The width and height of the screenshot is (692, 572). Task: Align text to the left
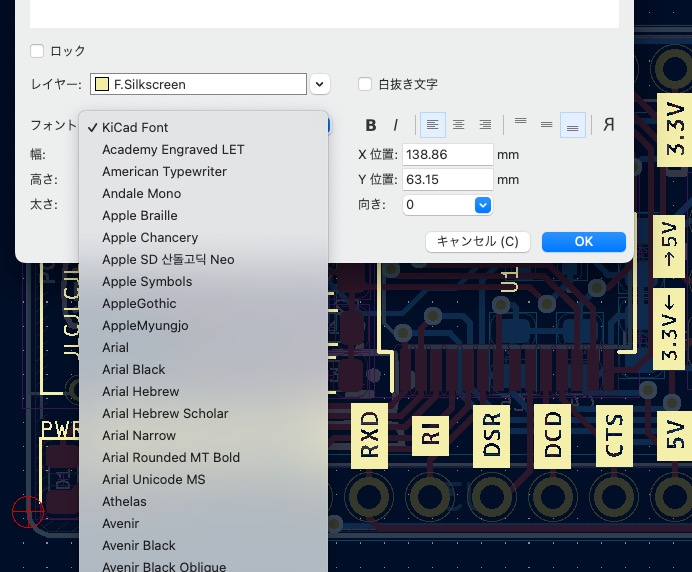pos(433,125)
